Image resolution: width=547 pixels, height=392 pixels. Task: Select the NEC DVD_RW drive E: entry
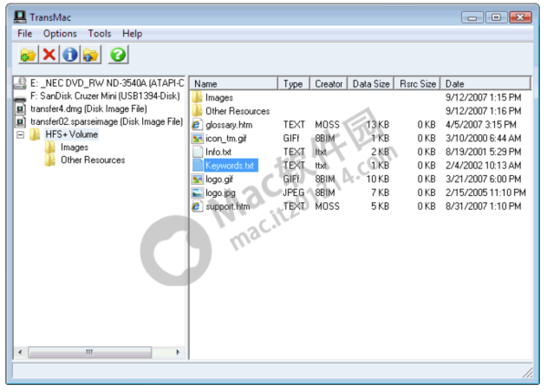pos(105,83)
